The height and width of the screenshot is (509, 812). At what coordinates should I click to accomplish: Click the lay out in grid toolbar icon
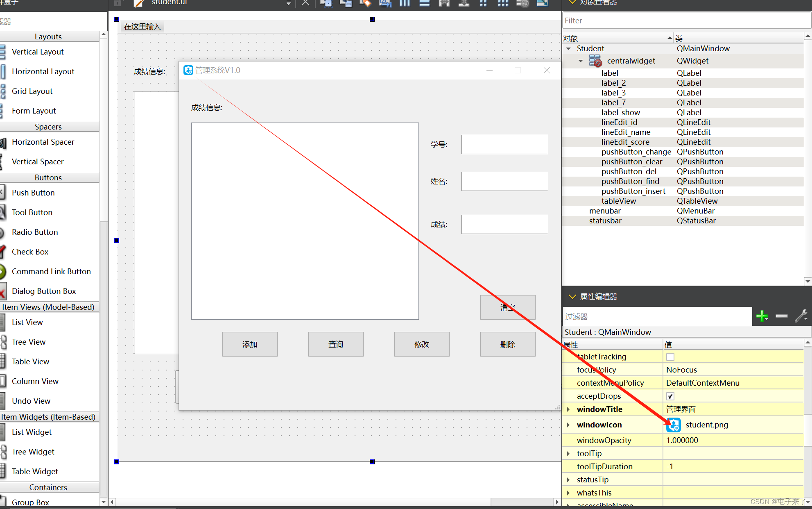click(x=503, y=3)
